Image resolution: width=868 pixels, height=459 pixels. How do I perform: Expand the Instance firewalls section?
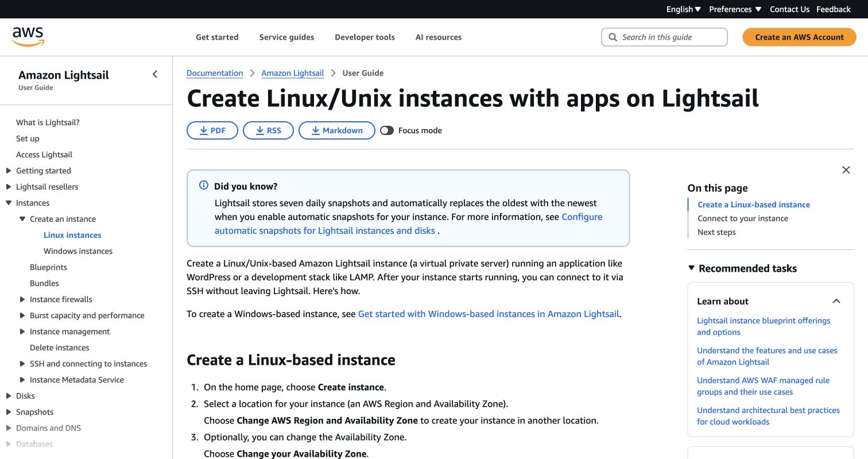(x=22, y=299)
